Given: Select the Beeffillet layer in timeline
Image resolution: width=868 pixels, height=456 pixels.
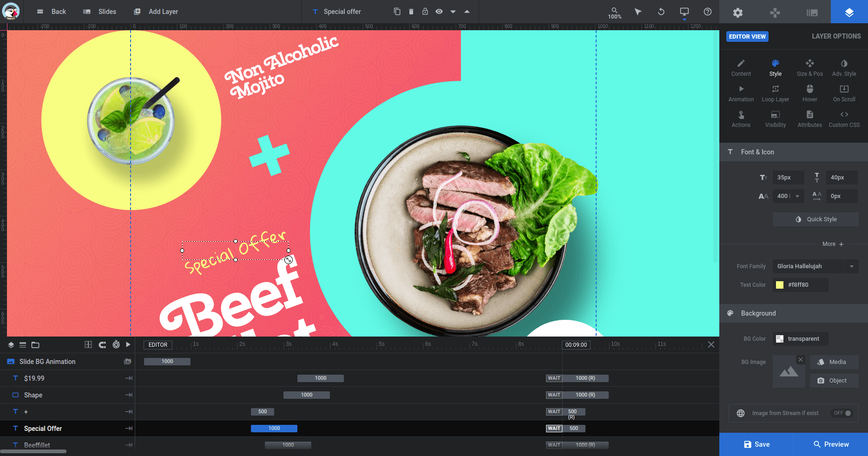Looking at the screenshot, I should coord(37,445).
